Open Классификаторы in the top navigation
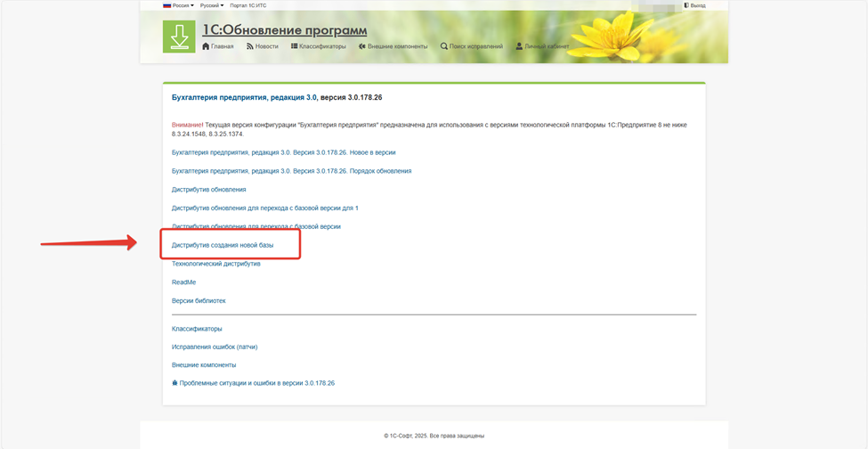Screen dimensions: 868x449 coord(323,46)
